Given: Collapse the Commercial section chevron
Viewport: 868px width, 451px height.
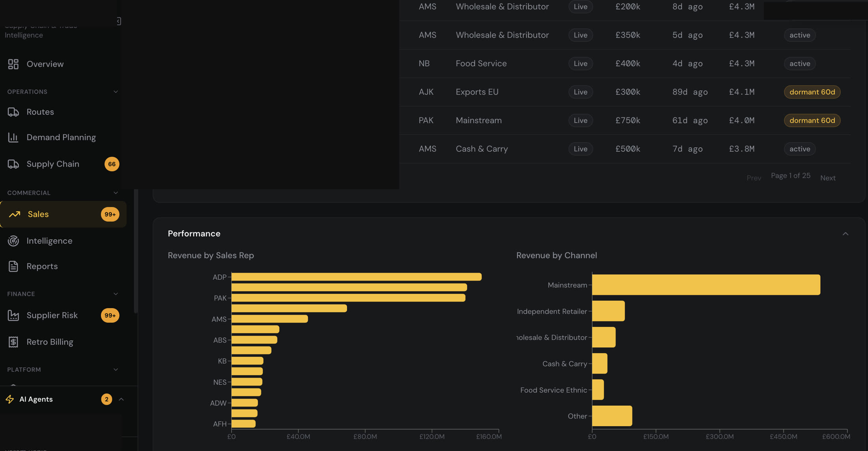Looking at the screenshot, I should coord(116,193).
